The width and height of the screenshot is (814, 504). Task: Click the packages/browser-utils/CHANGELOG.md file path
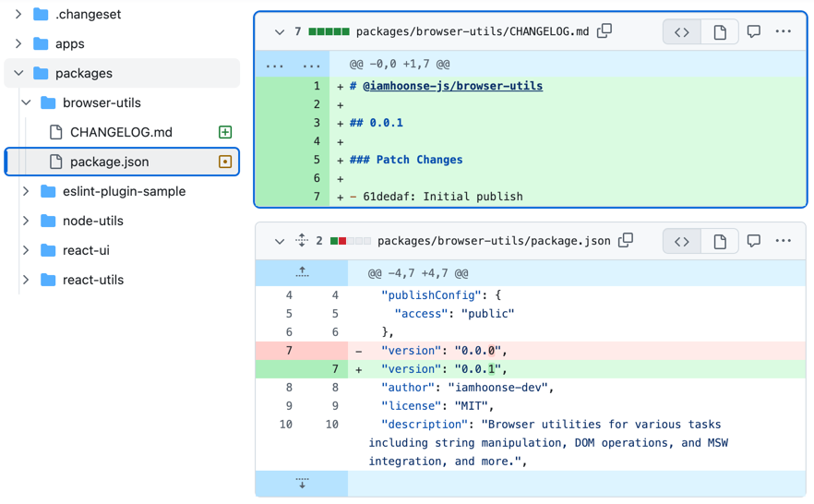pos(473,31)
